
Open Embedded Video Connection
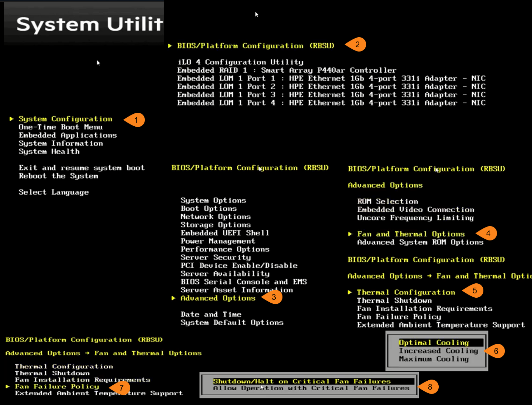pos(415,210)
